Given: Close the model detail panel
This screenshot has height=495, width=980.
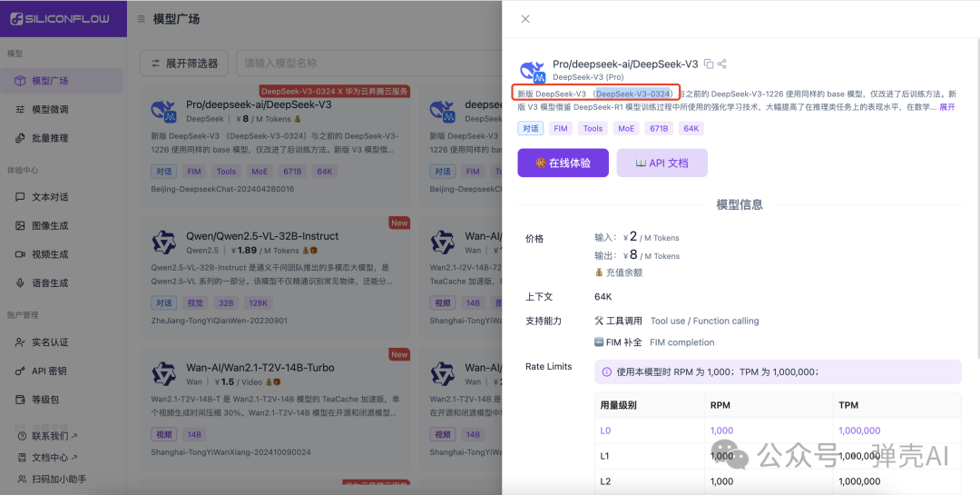Looking at the screenshot, I should pyautogui.click(x=525, y=19).
